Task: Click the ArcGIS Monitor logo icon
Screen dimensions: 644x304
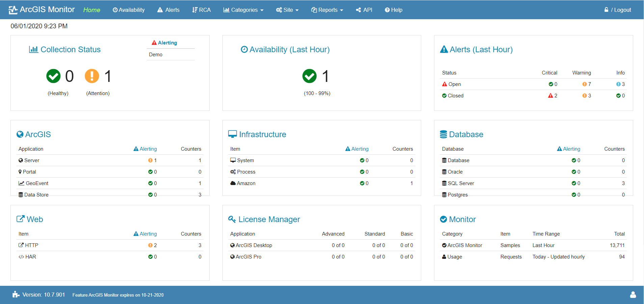Action: (13, 10)
